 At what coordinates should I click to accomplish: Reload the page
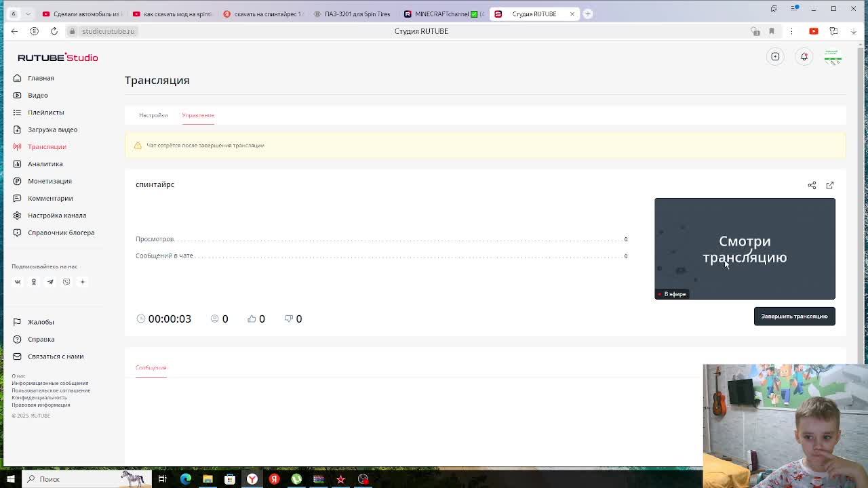click(54, 31)
